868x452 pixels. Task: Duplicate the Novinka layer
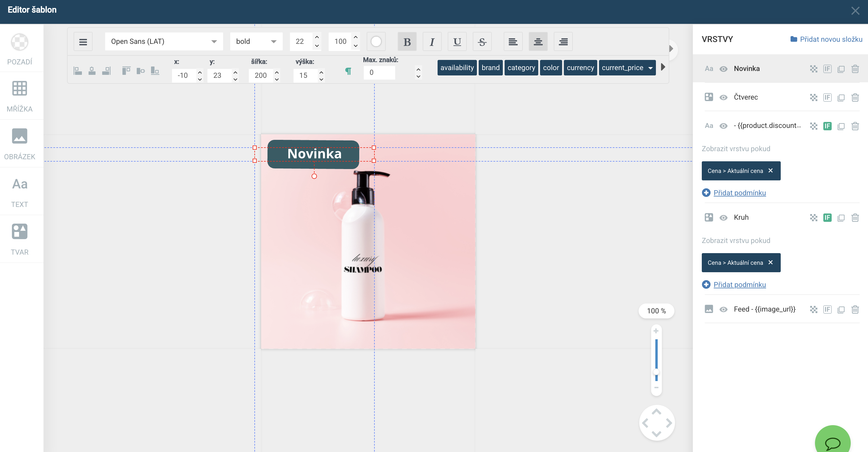(841, 69)
